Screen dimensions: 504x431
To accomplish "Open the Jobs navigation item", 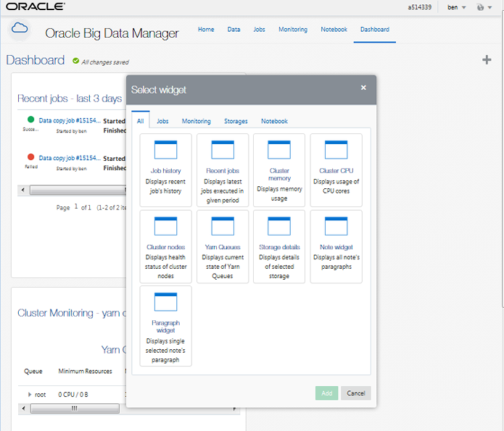I will 259,30.
